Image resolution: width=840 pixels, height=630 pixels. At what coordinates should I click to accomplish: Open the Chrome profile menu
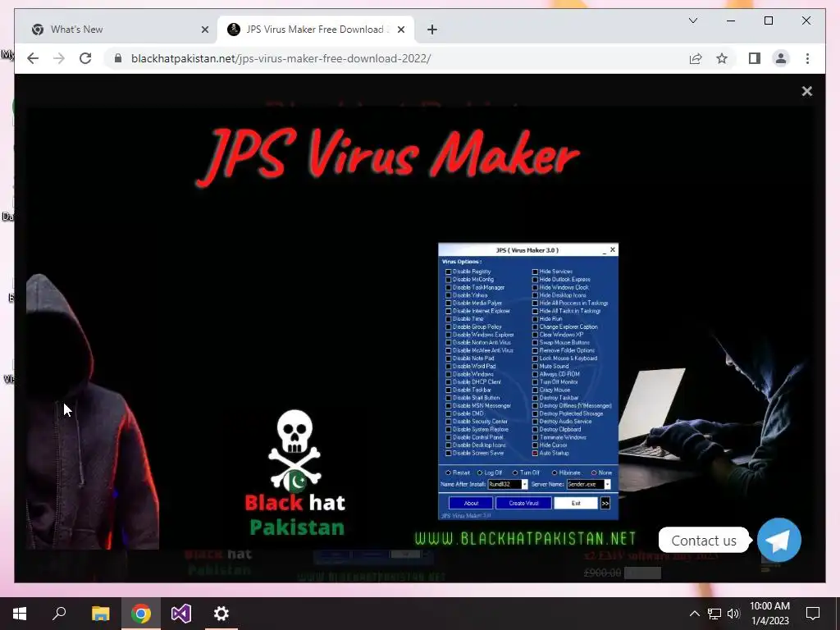point(781,58)
